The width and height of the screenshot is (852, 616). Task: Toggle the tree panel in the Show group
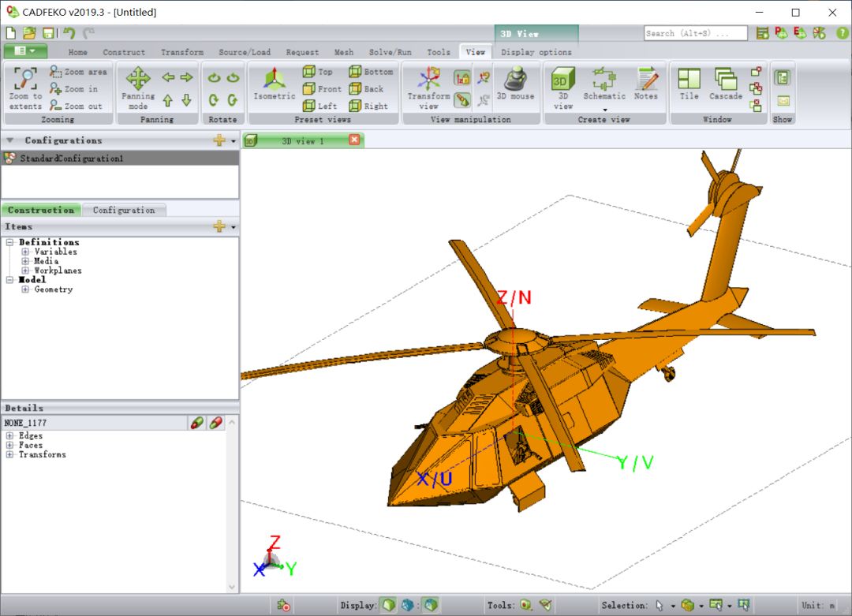coord(783,77)
